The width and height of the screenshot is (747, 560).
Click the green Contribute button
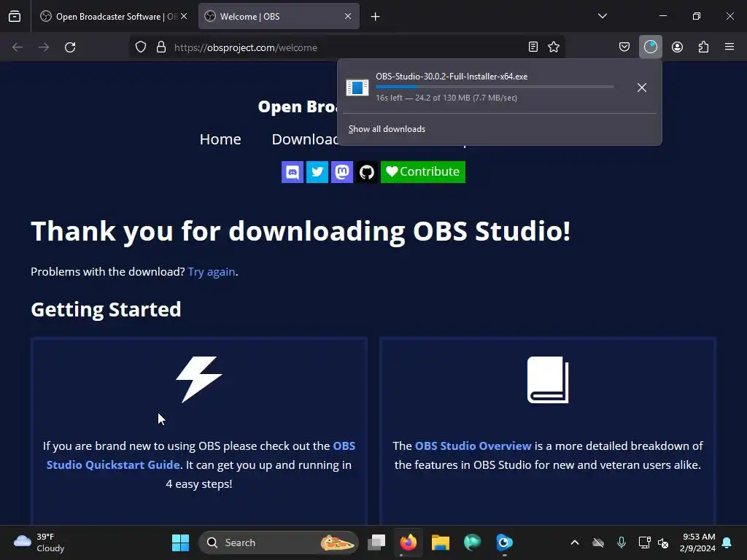[x=422, y=172]
